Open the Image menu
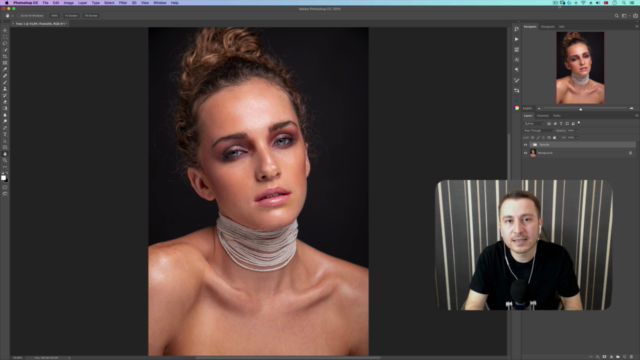640x360 pixels. tap(69, 3)
